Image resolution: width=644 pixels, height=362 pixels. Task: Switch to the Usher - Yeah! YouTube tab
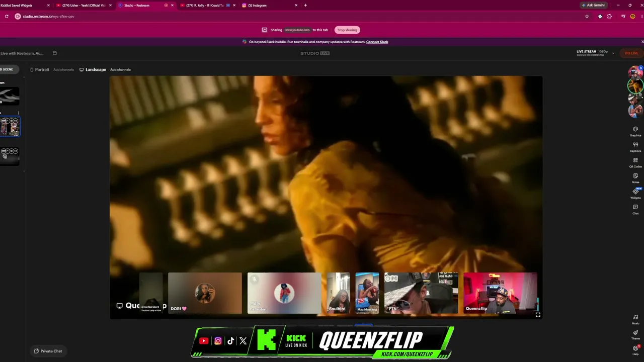pos(84,6)
